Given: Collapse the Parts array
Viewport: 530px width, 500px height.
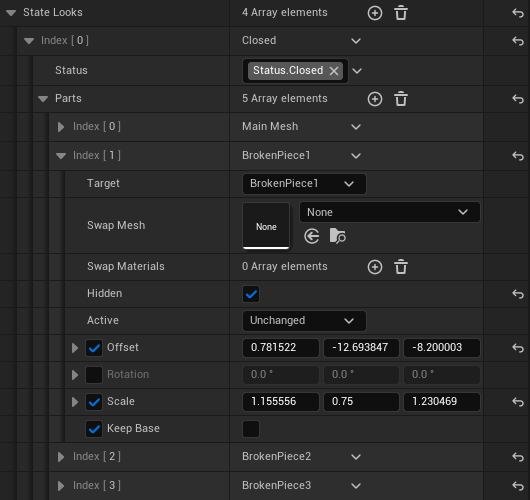Looking at the screenshot, I should click(x=43, y=99).
